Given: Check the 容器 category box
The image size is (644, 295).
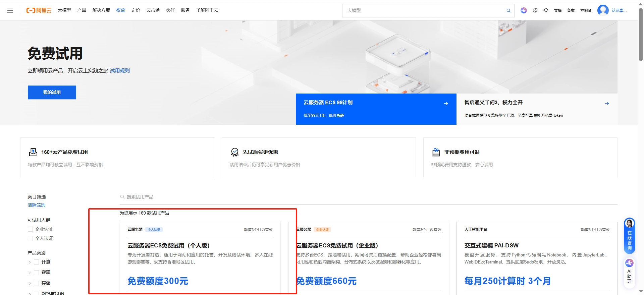Looking at the screenshot, I should pos(36,273).
